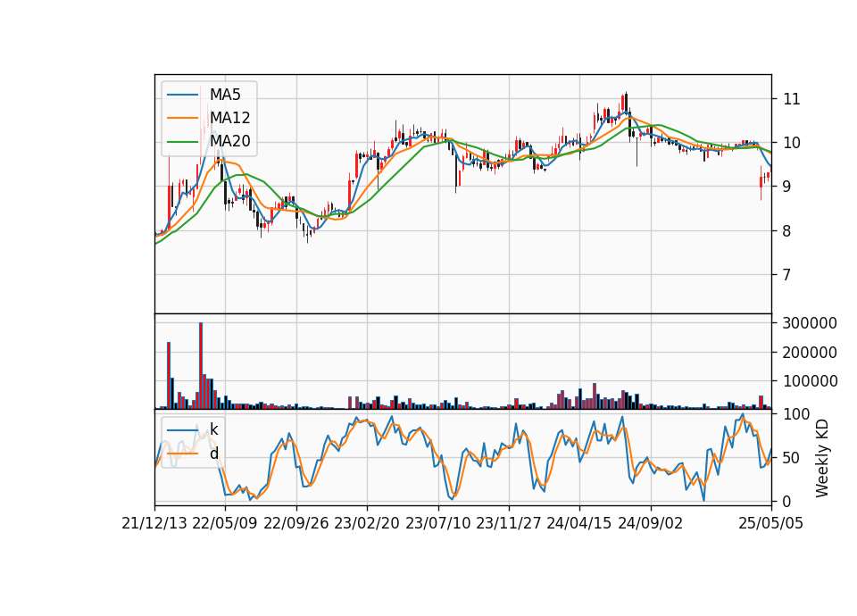This screenshot has width=857, height=616.
Task: Click the 21/12/13 date tick label
Action: tap(154, 524)
